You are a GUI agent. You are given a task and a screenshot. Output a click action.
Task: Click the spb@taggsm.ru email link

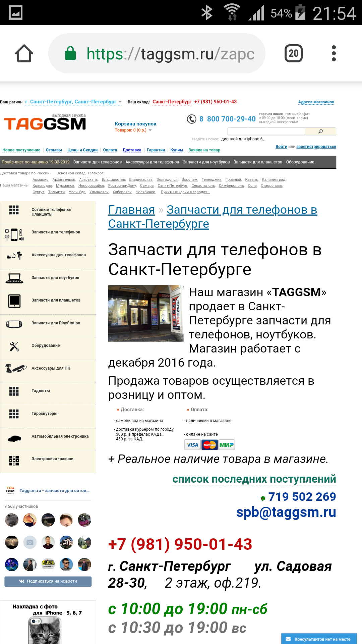click(x=286, y=512)
